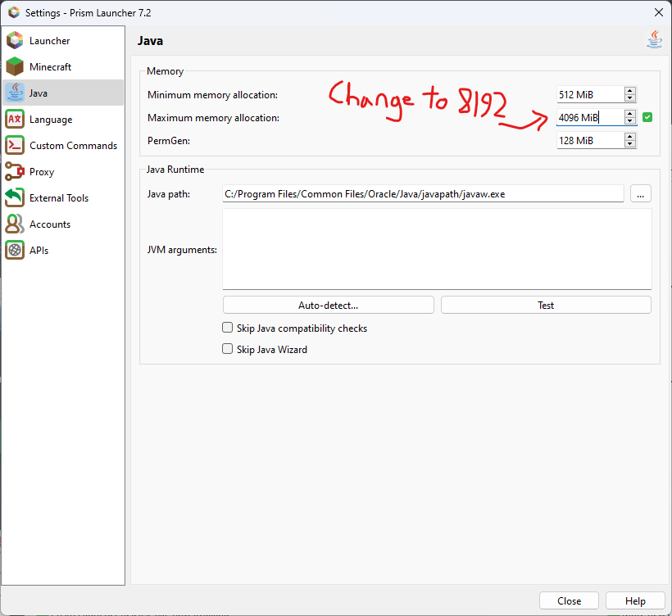Browse for Java path with ... button
Screen dimensions: 672x616
(x=641, y=193)
